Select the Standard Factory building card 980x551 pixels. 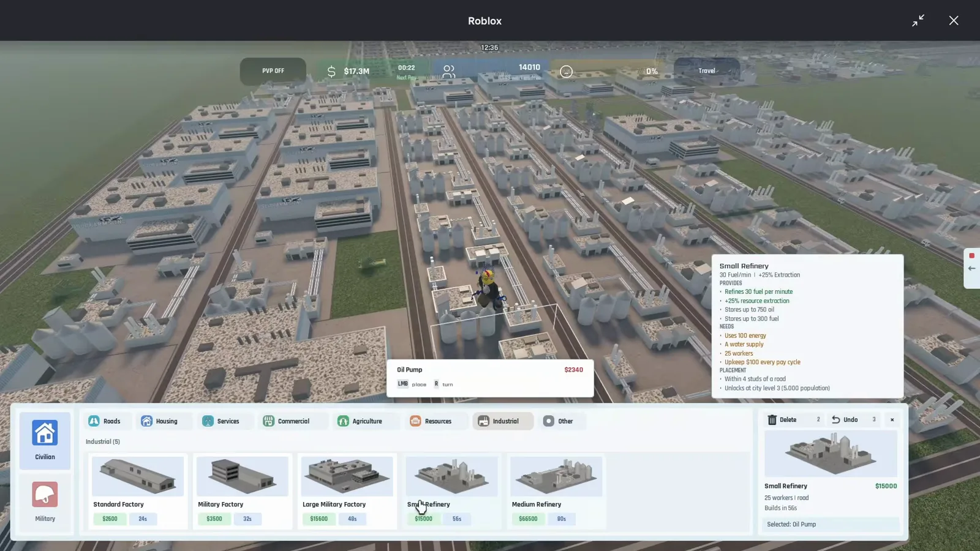(138, 491)
